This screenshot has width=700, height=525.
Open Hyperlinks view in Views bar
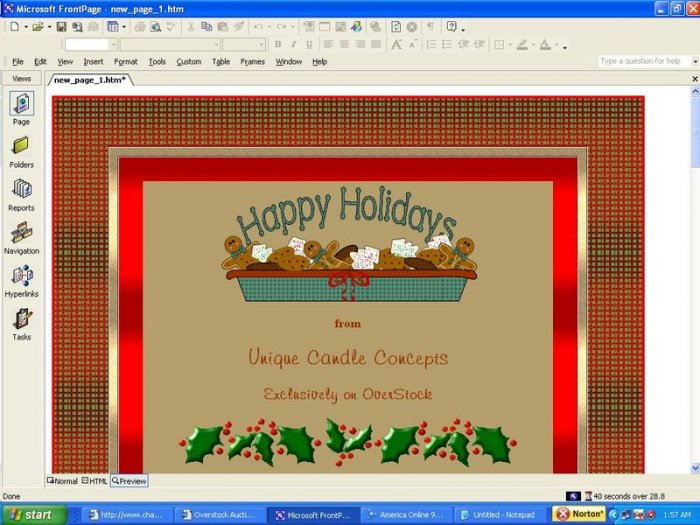pos(21,281)
